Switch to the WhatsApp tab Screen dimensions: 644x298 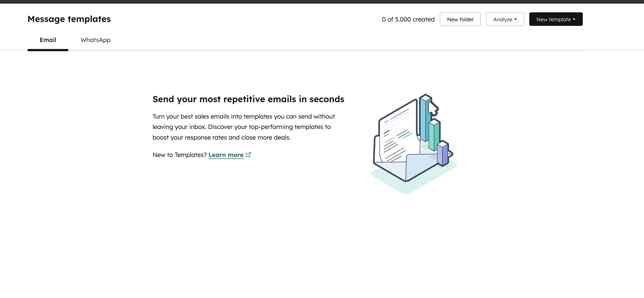[x=95, y=40]
